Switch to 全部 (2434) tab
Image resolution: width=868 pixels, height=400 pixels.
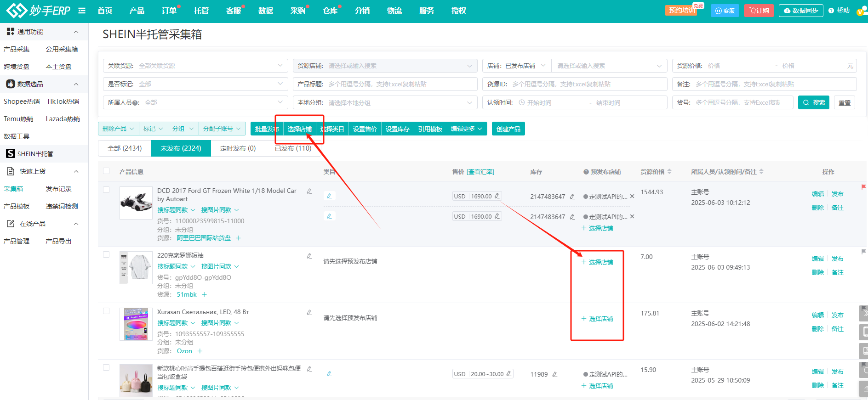pos(125,148)
